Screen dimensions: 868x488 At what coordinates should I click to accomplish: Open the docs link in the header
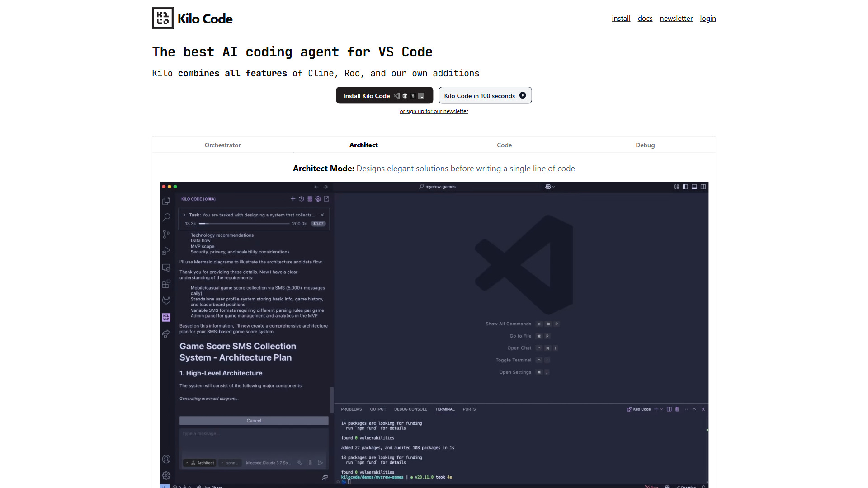[x=645, y=19]
